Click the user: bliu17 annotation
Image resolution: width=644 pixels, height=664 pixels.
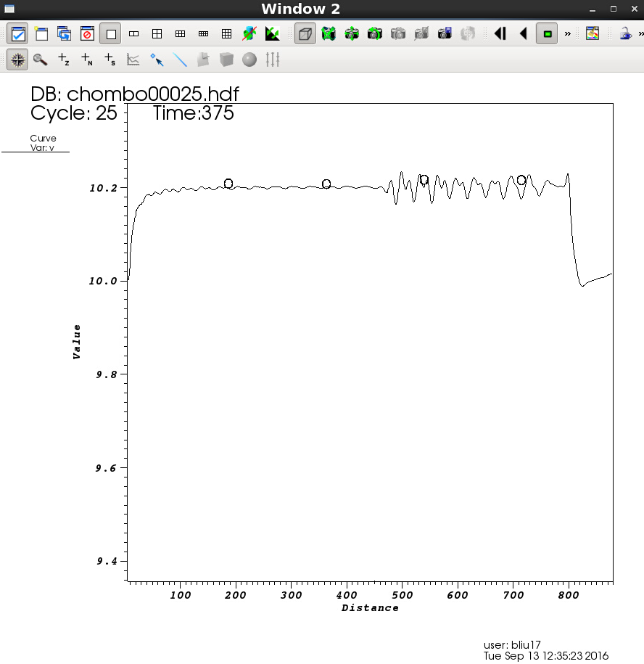(x=512, y=645)
